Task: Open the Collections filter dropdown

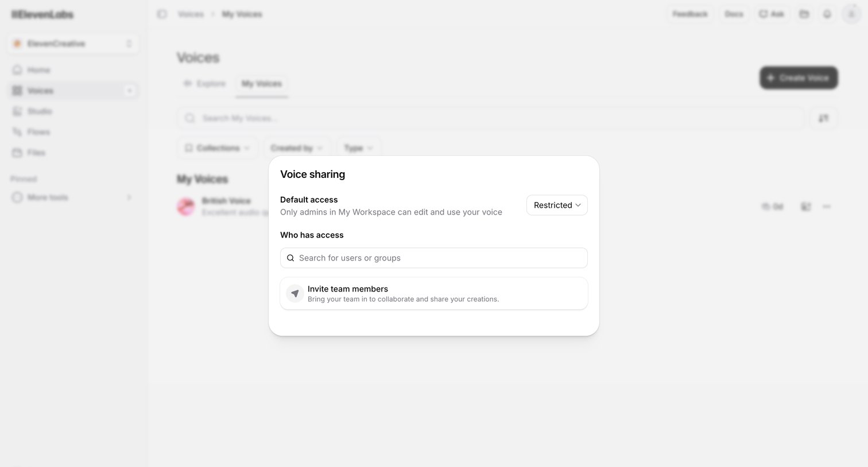Action: pyautogui.click(x=218, y=148)
